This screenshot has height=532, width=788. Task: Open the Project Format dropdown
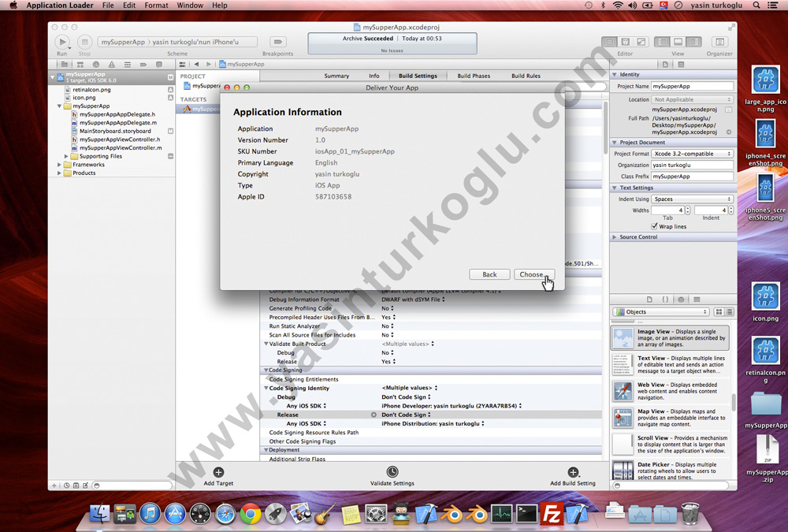692,154
